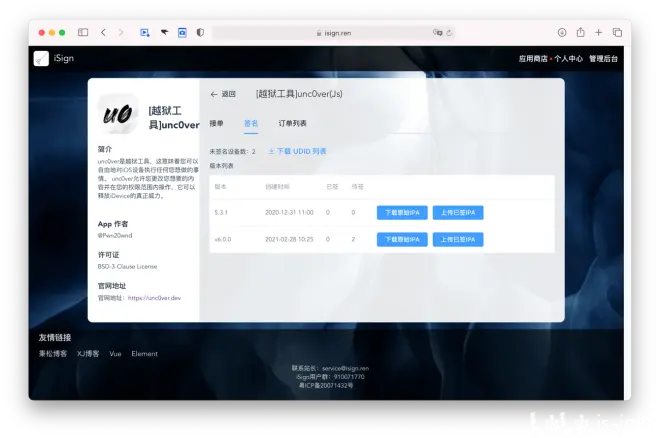Switch to the 接单 tab
This screenshot has width=660, height=438.
(x=216, y=123)
